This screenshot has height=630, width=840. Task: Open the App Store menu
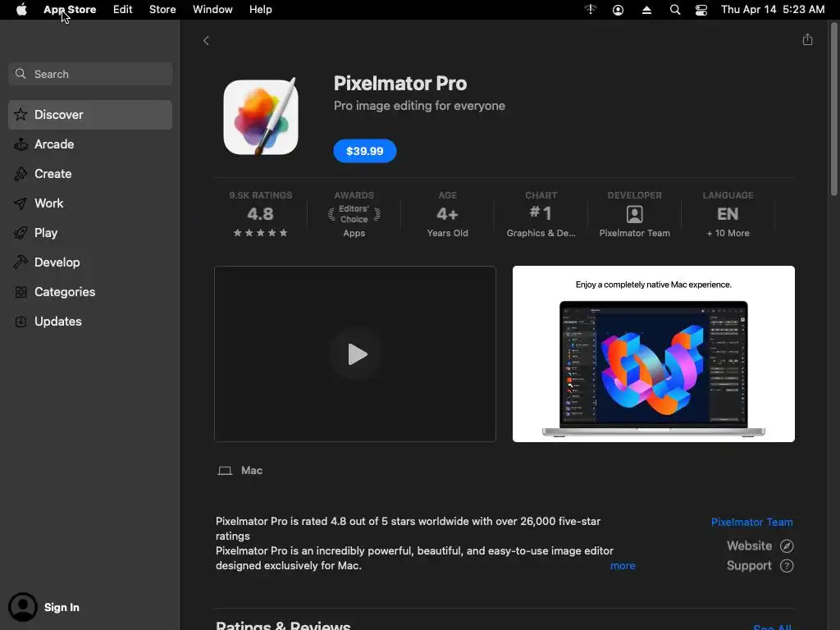point(70,10)
